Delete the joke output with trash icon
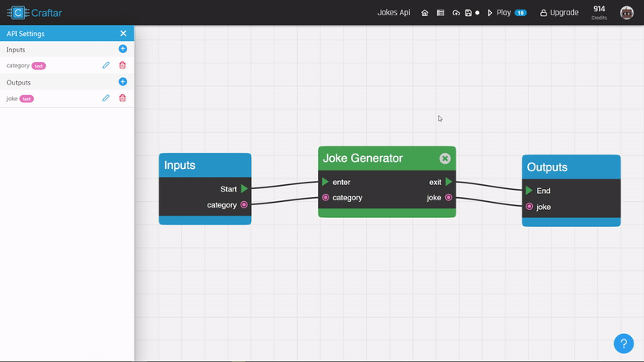The height and width of the screenshot is (362, 644). 122,98
